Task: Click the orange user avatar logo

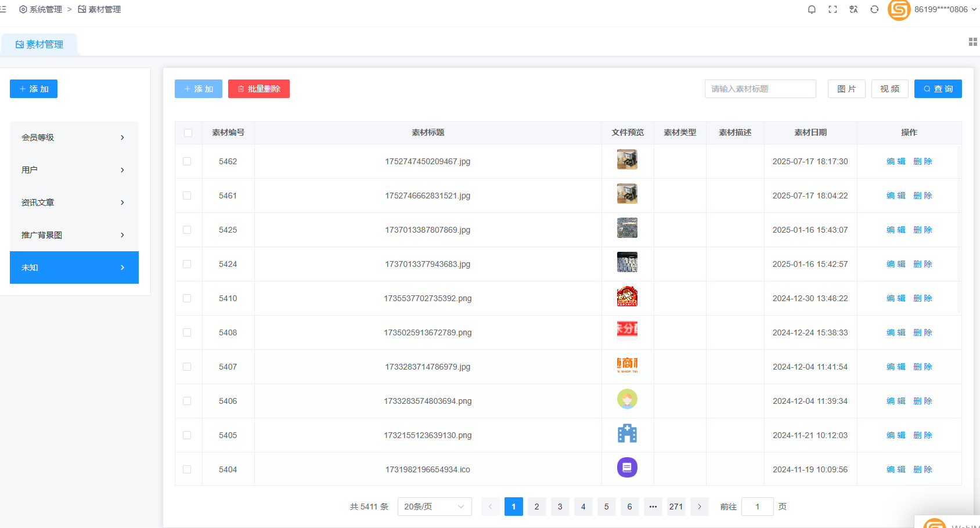Action: [899, 10]
